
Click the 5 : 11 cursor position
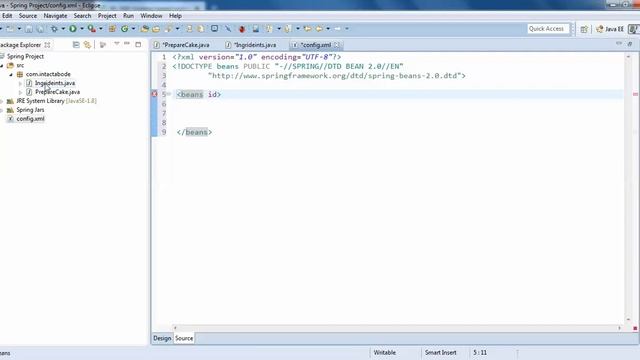pyautogui.click(x=480, y=353)
